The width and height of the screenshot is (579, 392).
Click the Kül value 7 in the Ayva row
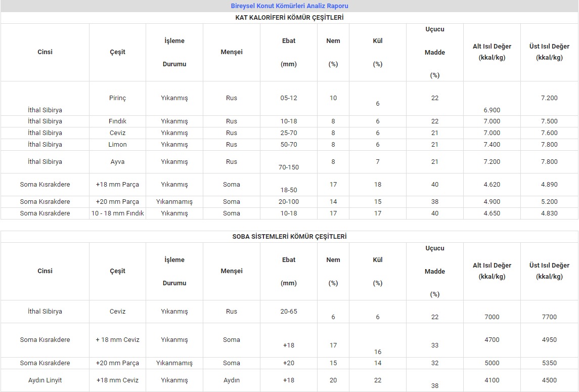tap(377, 161)
